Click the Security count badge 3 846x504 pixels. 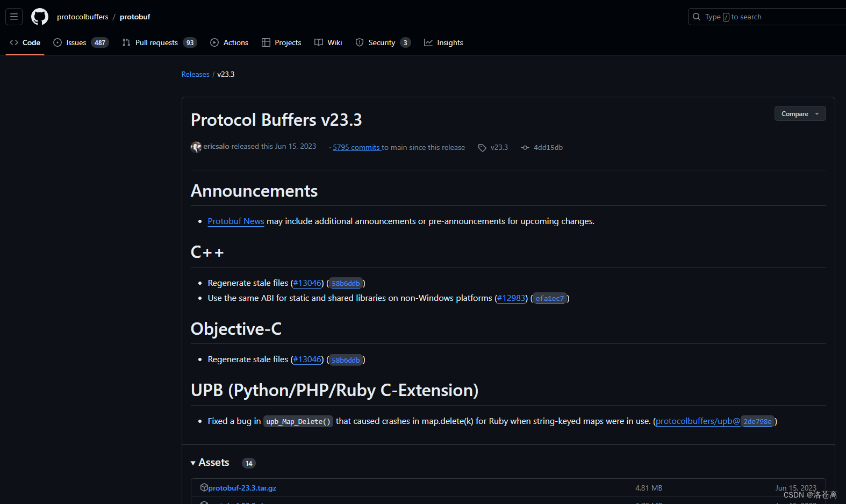click(x=405, y=42)
